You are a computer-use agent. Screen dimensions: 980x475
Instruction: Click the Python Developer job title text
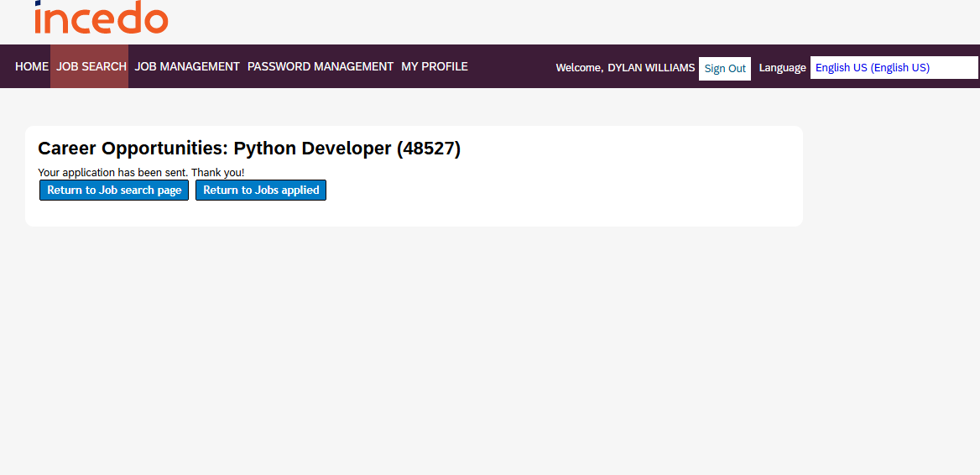[x=312, y=149]
